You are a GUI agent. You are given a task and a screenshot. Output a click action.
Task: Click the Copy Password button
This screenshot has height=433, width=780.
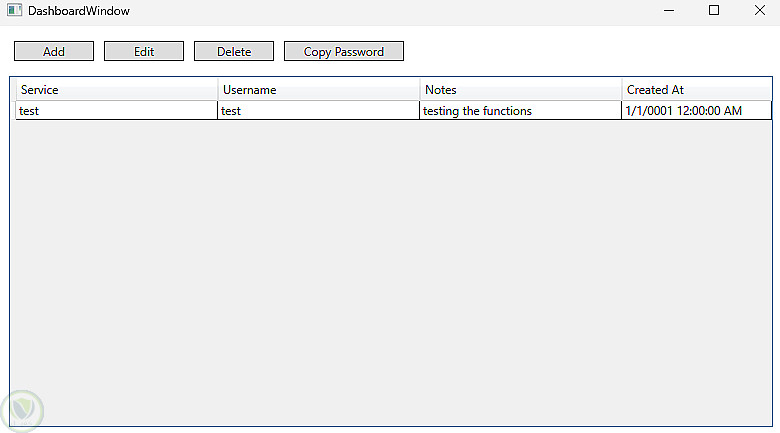[344, 51]
